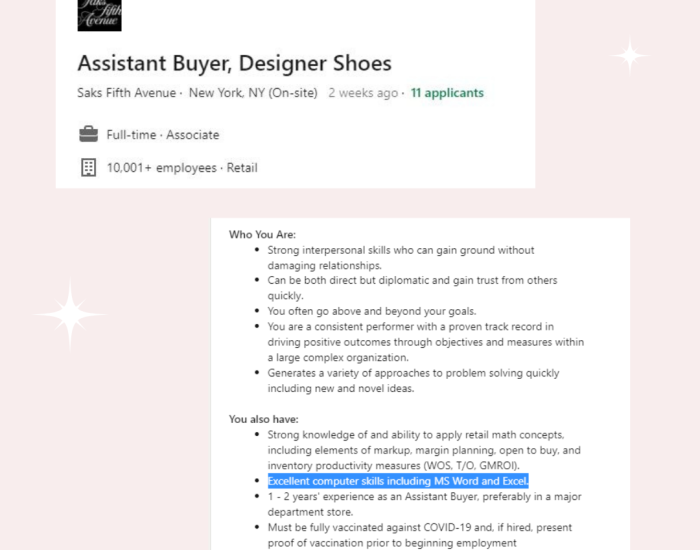
Task: Click the building company size icon
Action: 88,167
